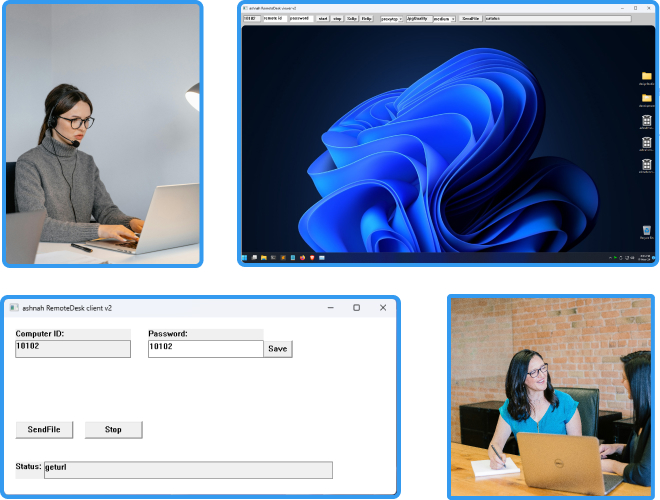
Task: Click SendFile in the RemoteDesk client window
Action: pos(44,429)
